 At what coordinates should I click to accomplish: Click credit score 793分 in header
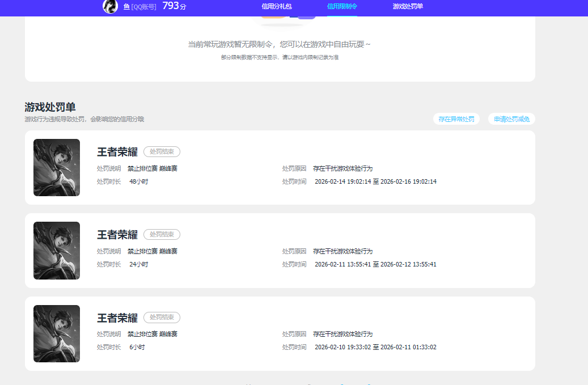coord(174,6)
